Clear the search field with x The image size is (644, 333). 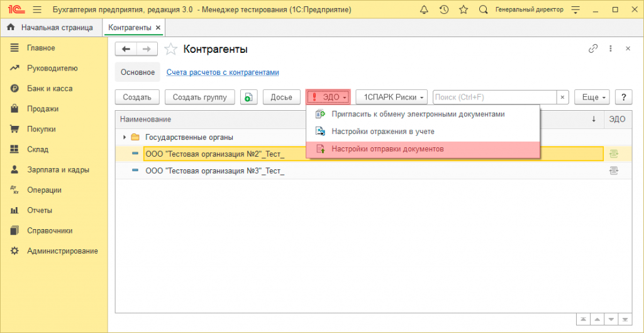coord(562,97)
